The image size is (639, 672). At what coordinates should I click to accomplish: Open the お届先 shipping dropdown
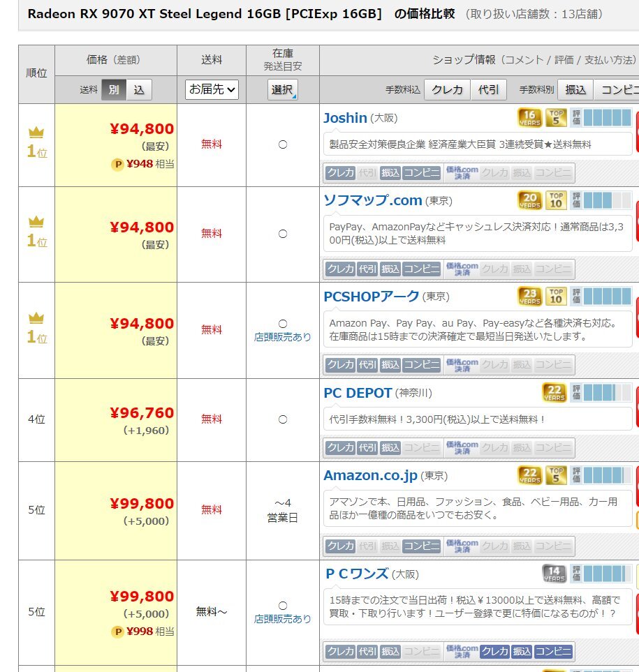(x=212, y=89)
